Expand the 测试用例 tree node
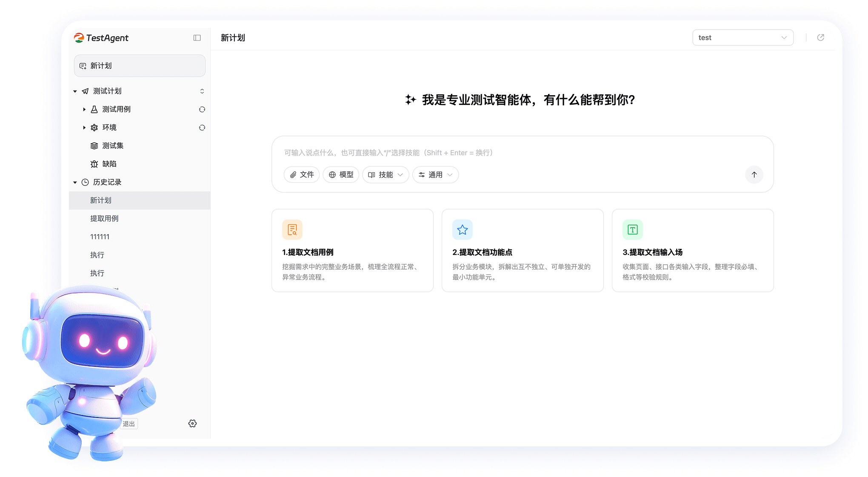Screen dimensions: 868x477 pyautogui.click(x=84, y=109)
